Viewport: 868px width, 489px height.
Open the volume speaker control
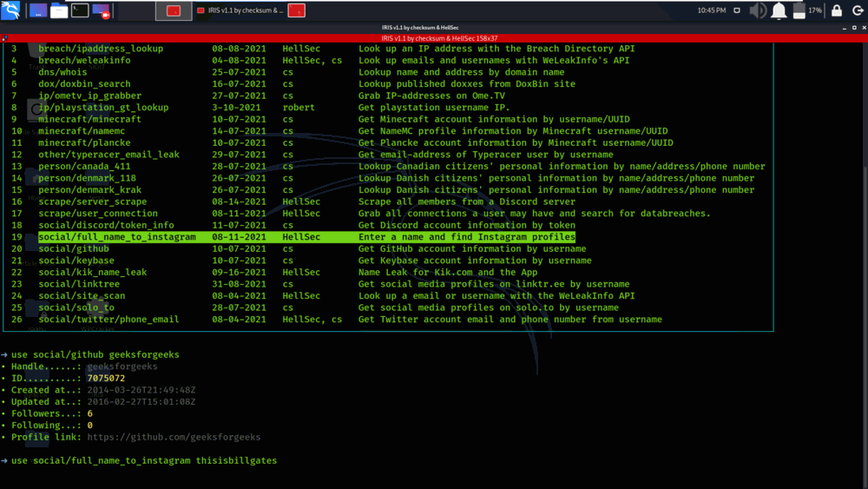(x=758, y=10)
